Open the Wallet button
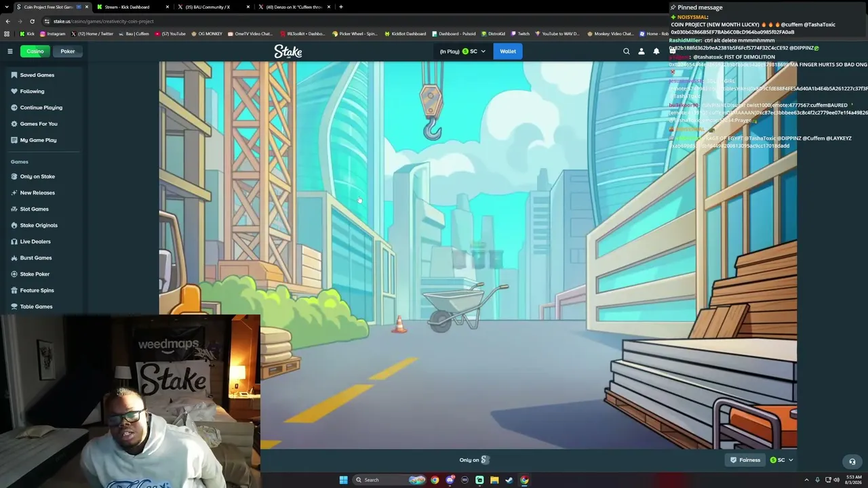Viewport: 868px width, 488px height. (508, 52)
